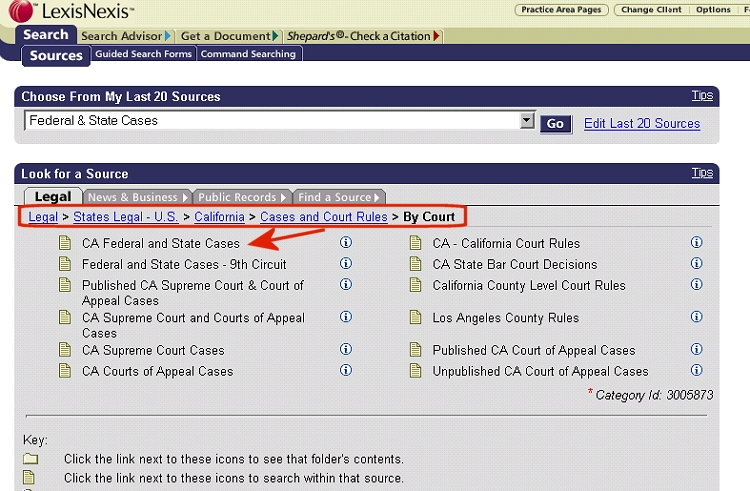Click the Go button
This screenshot has width=750, height=491.
pos(555,124)
